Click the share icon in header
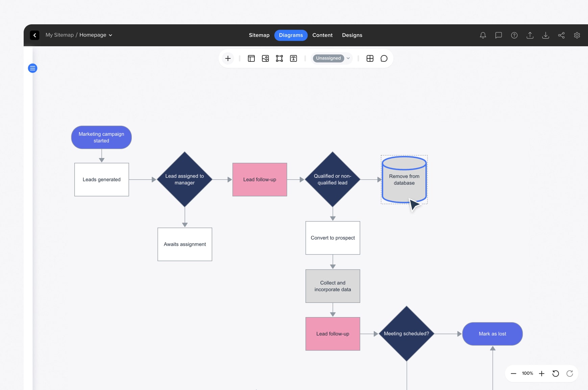This screenshot has width=588, height=390. 561,35
